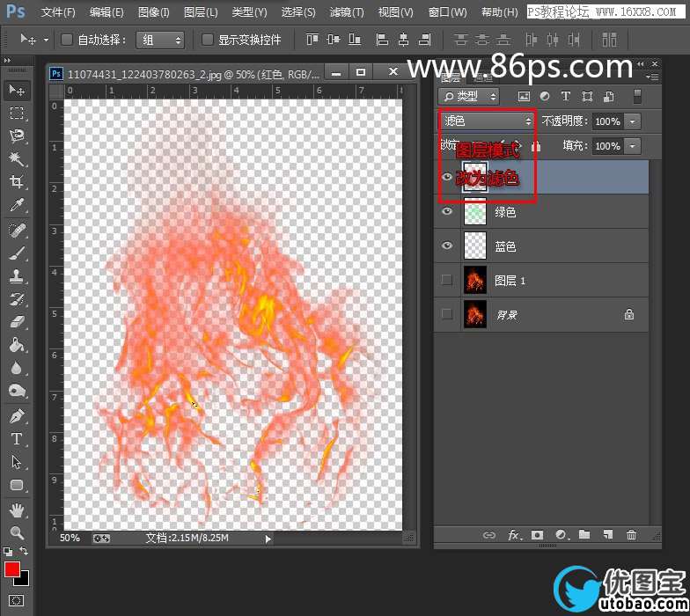Select the Paint Bucket tool
This screenshot has height=616, width=690.
coord(17,345)
